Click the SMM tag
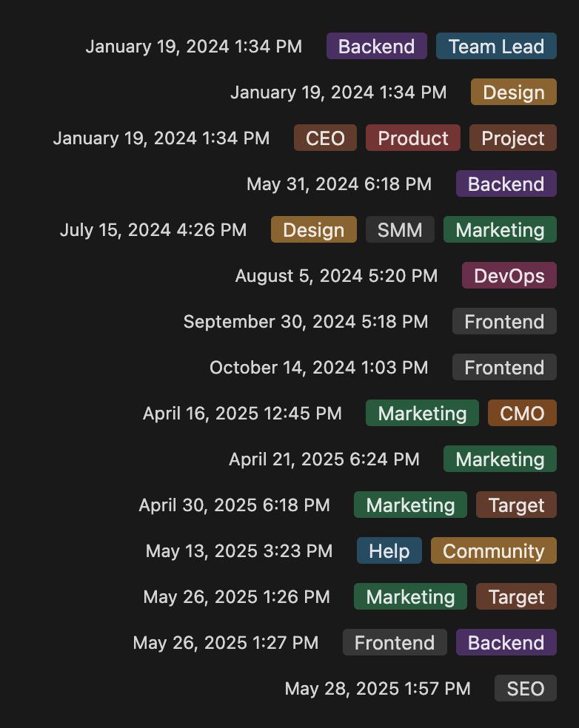This screenshot has height=728, width=579. click(400, 229)
